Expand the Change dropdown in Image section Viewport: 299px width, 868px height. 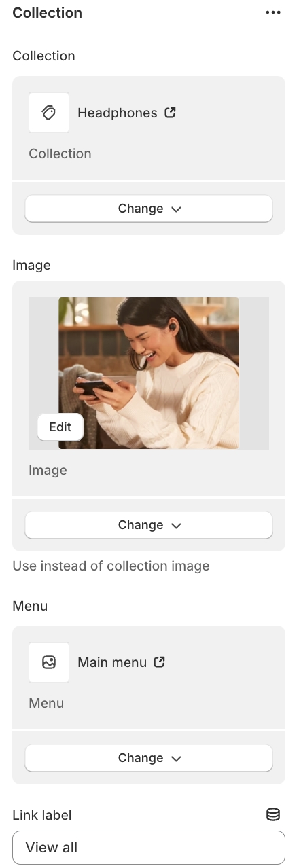pyautogui.click(x=149, y=525)
